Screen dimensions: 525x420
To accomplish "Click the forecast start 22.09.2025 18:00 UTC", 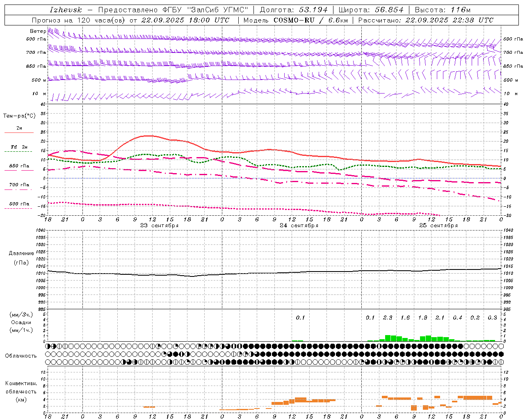I will coord(185,20).
